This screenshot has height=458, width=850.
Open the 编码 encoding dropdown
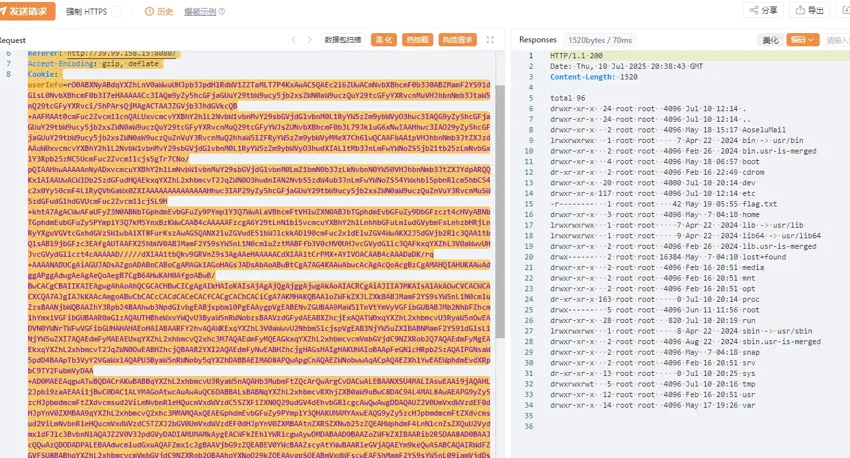802,40
